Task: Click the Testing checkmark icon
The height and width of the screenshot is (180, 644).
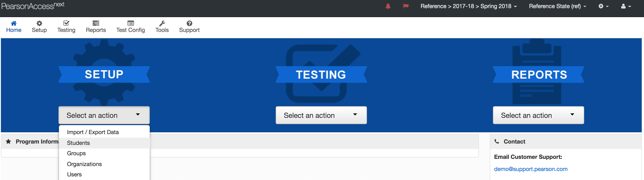Action: 66,23
